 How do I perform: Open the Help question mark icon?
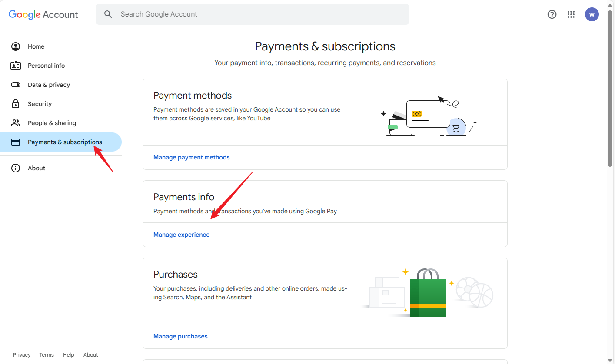pos(552,14)
